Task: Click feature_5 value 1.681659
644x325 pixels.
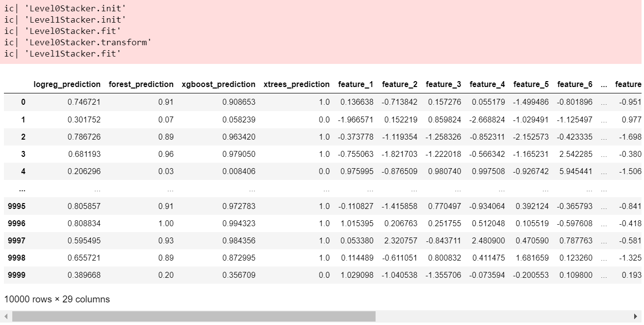Action: pos(532,258)
